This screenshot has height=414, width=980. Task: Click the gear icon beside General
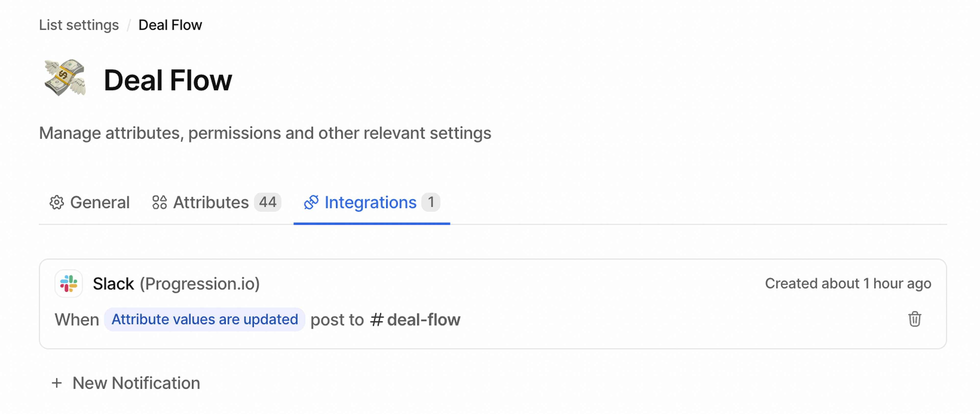click(57, 203)
